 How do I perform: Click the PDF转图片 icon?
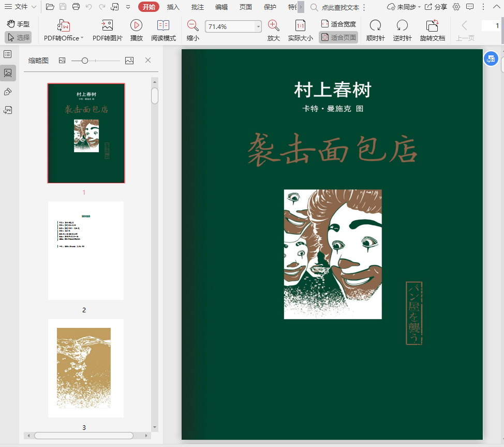(107, 26)
